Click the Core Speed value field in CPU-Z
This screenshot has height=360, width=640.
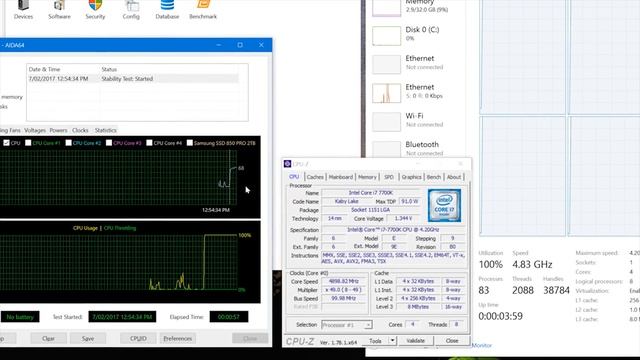tap(344, 281)
